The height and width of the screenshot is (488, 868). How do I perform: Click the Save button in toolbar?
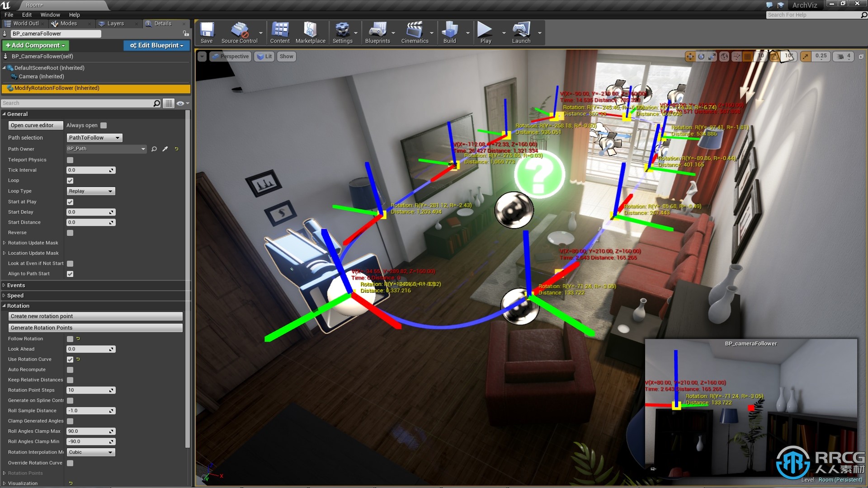click(x=206, y=33)
